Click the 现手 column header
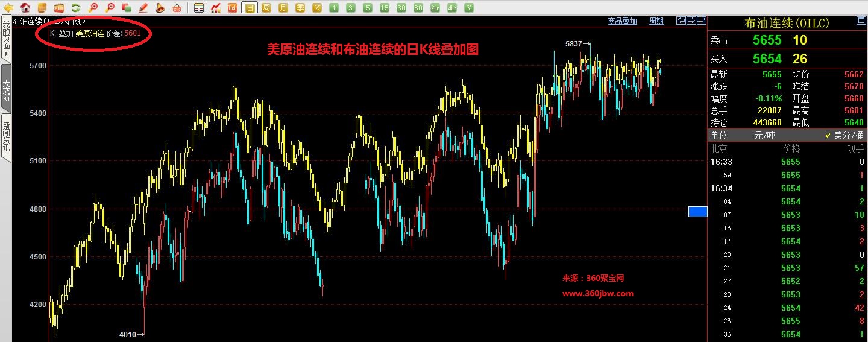This screenshot has height=342, width=868. [x=855, y=148]
